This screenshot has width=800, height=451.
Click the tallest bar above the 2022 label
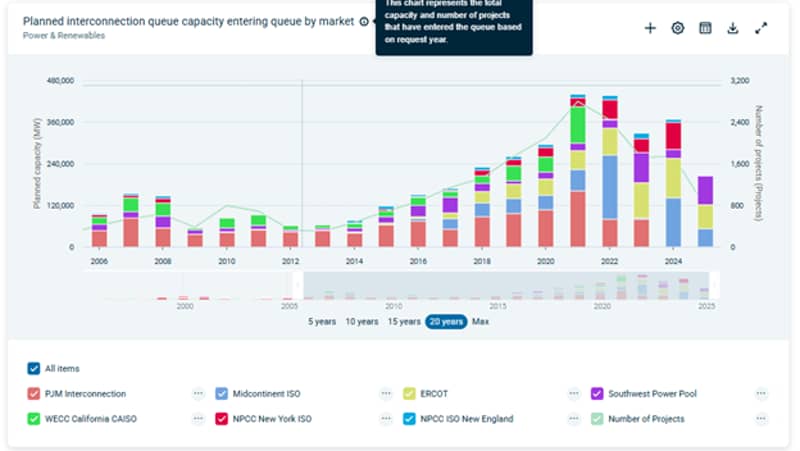click(610, 171)
